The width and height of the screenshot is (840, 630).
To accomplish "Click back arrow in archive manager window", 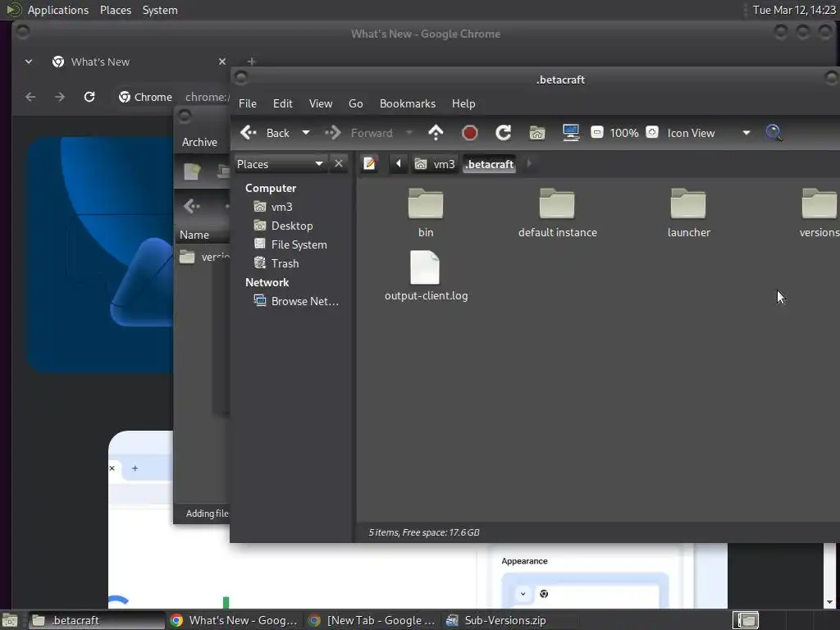I will (191, 206).
